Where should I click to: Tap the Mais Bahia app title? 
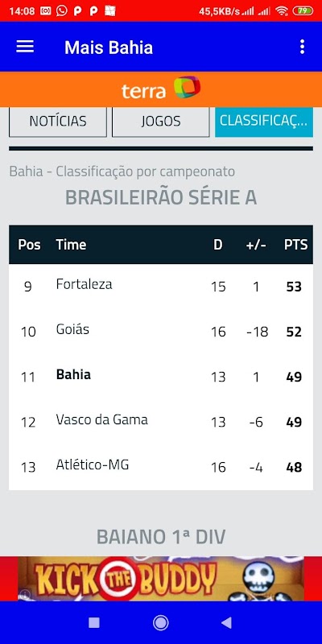pos(109,47)
